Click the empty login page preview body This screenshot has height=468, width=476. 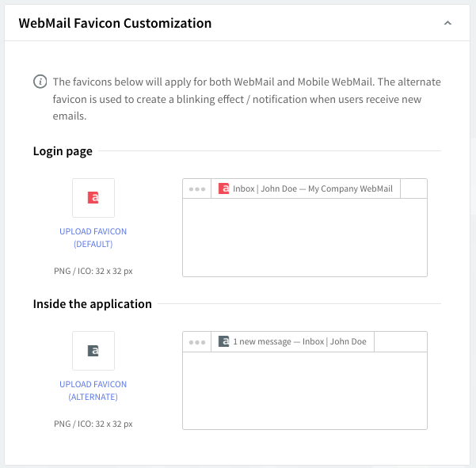(305, 237)
